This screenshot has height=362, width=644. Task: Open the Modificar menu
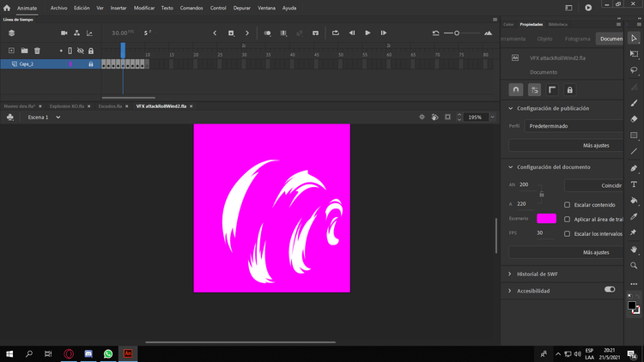click(144, 8)
